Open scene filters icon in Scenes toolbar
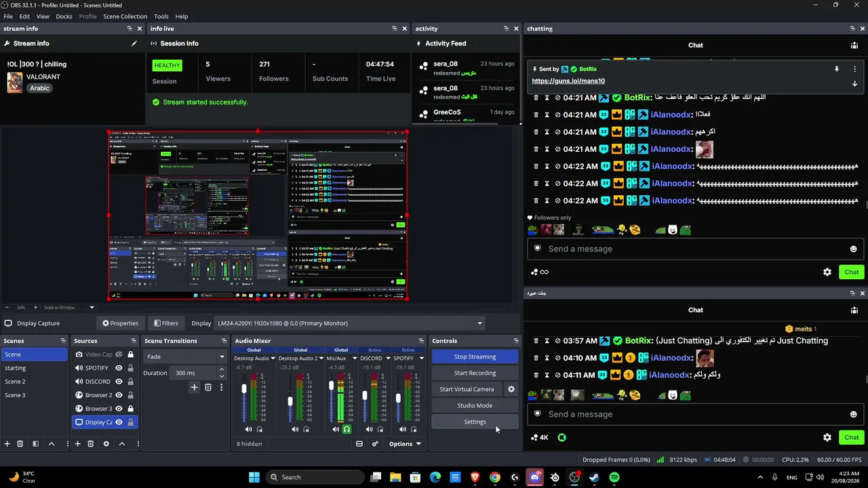Viewport: 868px width, 488px height. [x=35, y=444]
